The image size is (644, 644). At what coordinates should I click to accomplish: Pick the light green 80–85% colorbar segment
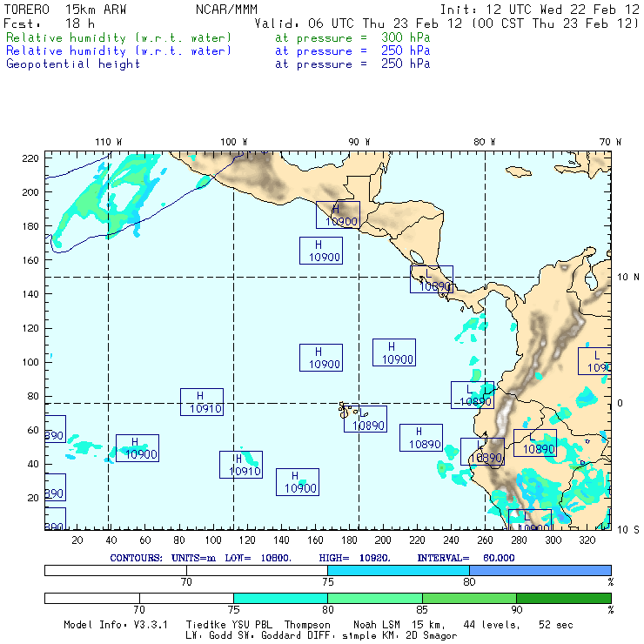tap(374, 599)
